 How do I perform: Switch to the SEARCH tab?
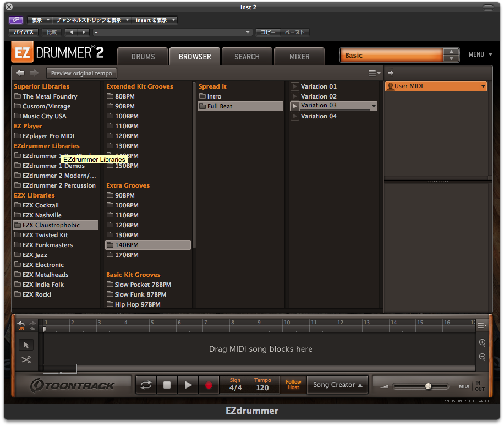247,57
